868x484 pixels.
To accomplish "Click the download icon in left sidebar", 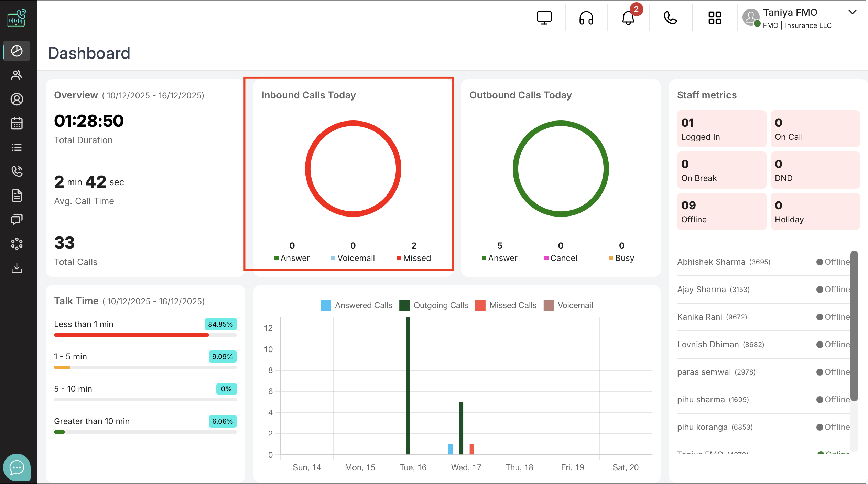I will click(17, 268).
